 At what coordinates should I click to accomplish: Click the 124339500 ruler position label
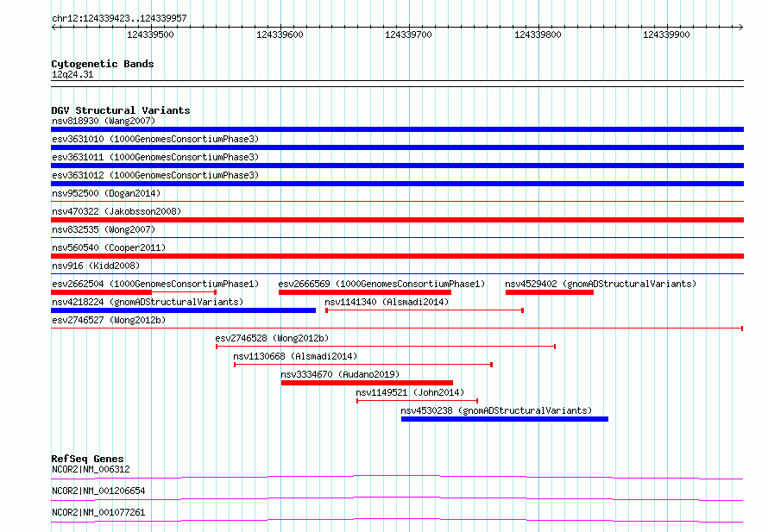[150, 34]
